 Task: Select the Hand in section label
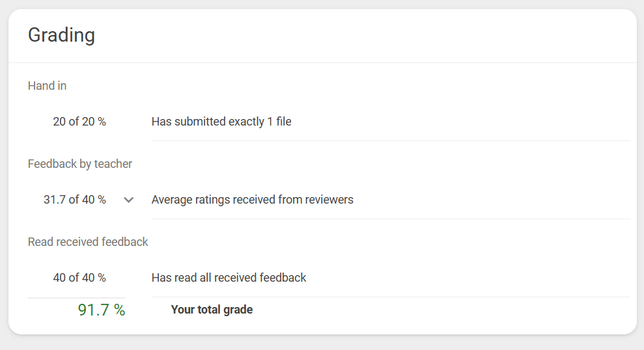pos(48,86)
